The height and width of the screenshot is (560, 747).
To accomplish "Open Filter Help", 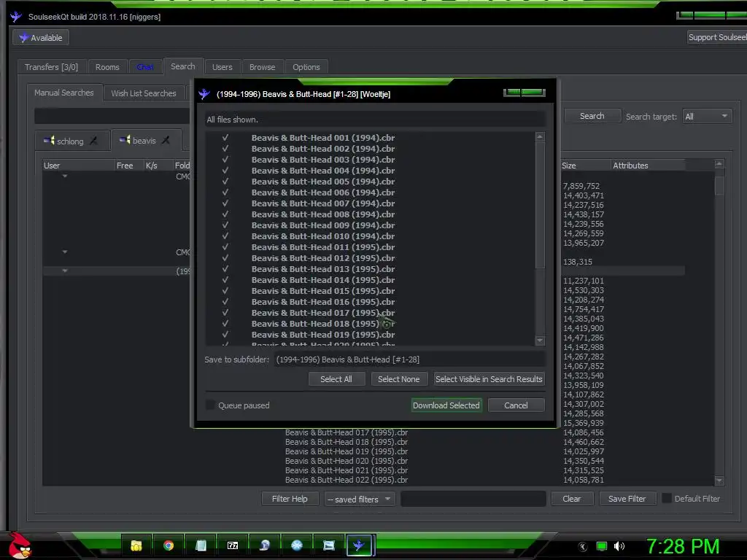I will (x=290, y=499).
